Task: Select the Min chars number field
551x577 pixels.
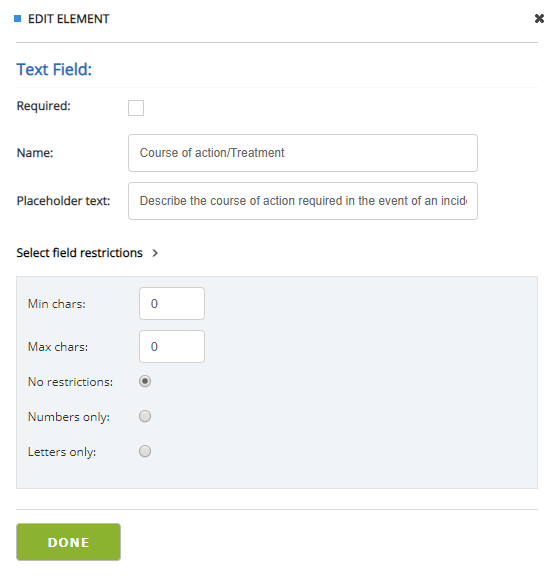Action: click(x=172, y=304)
